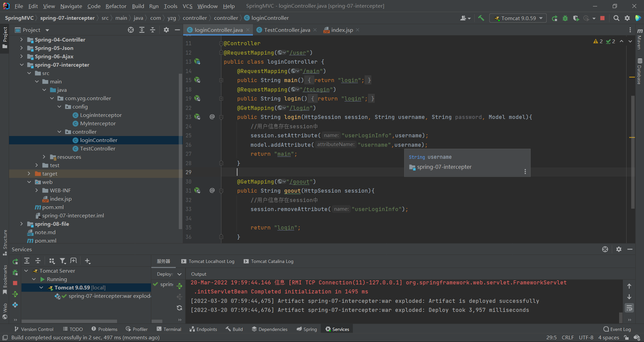Toggle fold for login method at line 23

coord(221,117)
